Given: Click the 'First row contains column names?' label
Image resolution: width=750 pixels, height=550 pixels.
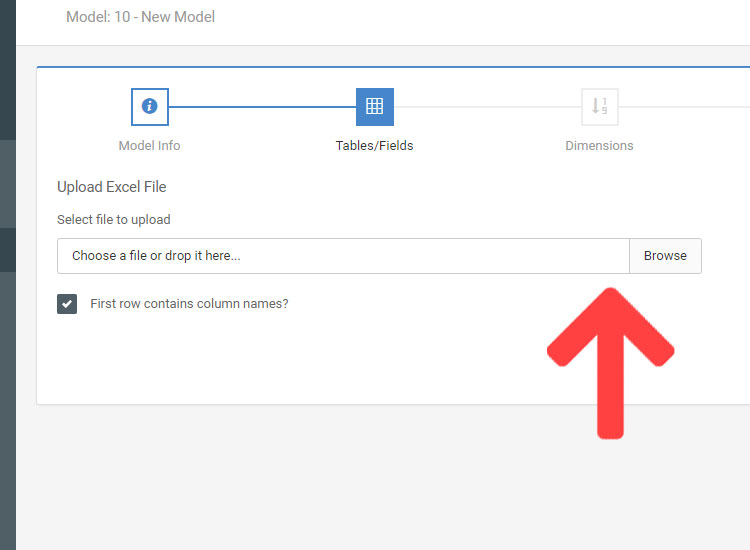Looking at the screenshot, I should [189, 304].
